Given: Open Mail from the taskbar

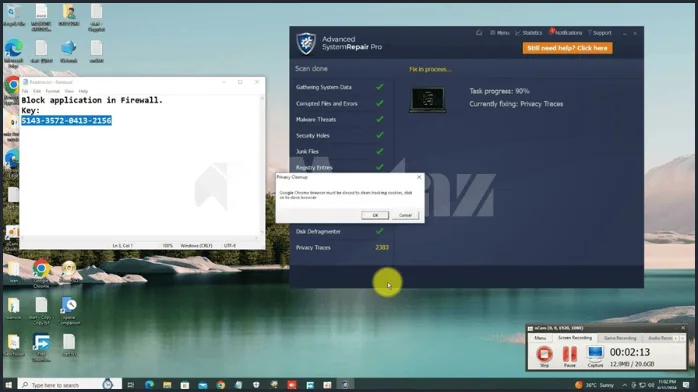Looking at the screenshot, I should click(203, 385).
